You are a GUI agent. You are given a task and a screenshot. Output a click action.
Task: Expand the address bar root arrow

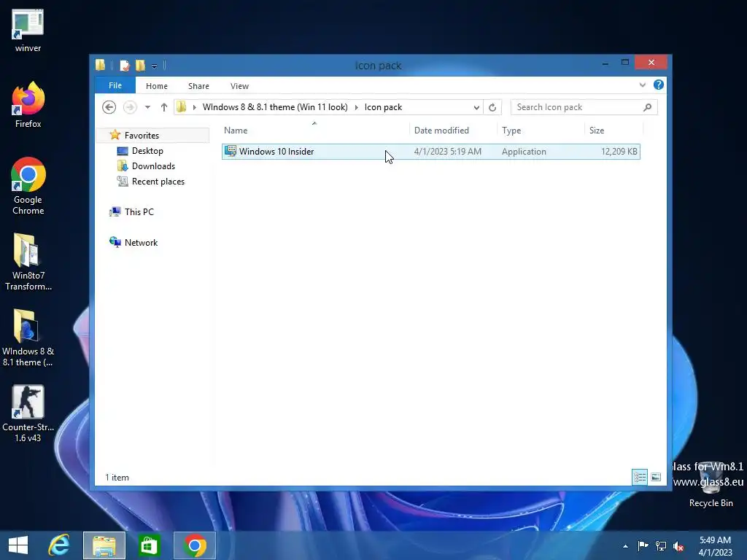coord(194,107)
